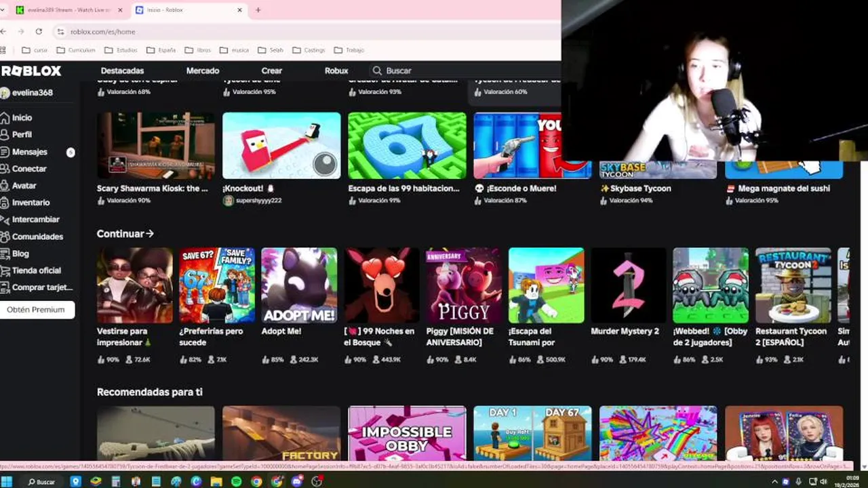Open the ¡Knockout! game thumbnail

point(281,146)
